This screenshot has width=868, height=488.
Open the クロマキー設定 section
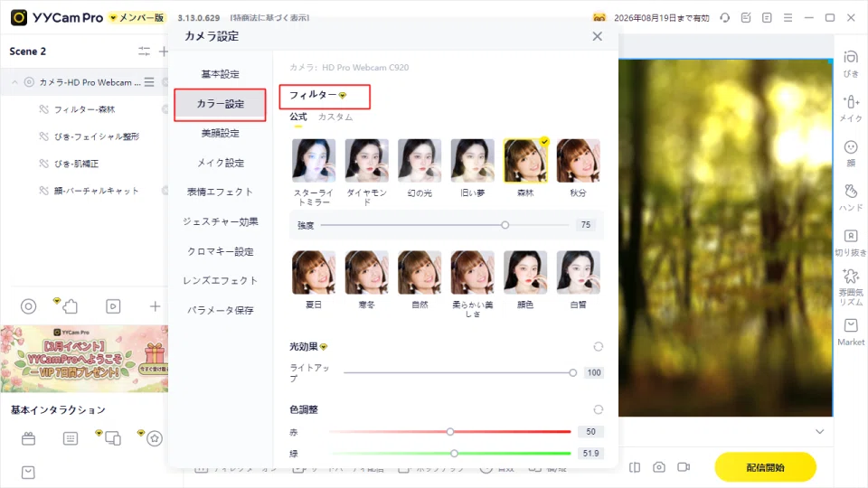[220, 252]
